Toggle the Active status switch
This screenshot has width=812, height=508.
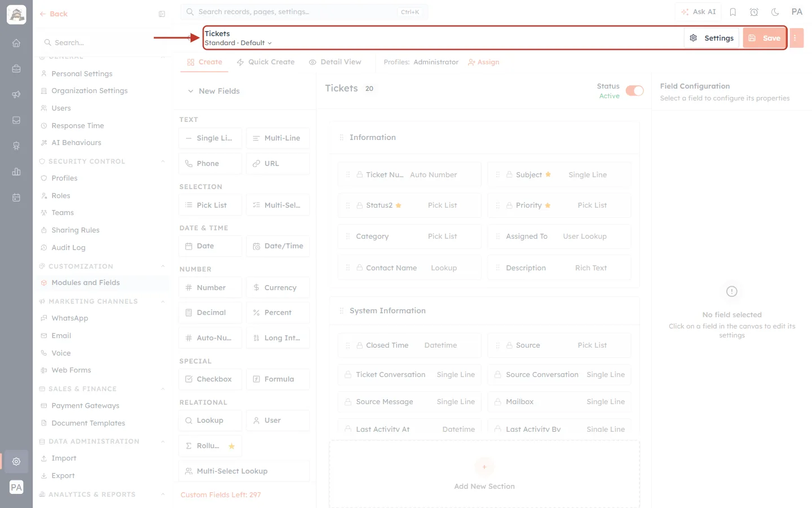[634, 91]
